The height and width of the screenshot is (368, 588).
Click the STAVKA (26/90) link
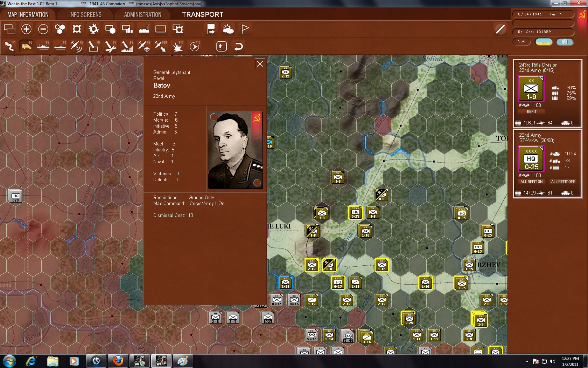coord(537,140)
